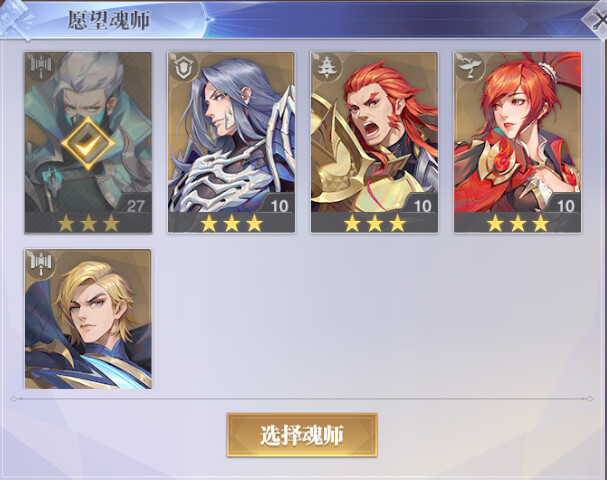Image resolution: width=607 pixels, height=480 pixels.
Task: Select the blonde-haired soul master card
Action: coord(88,319)
